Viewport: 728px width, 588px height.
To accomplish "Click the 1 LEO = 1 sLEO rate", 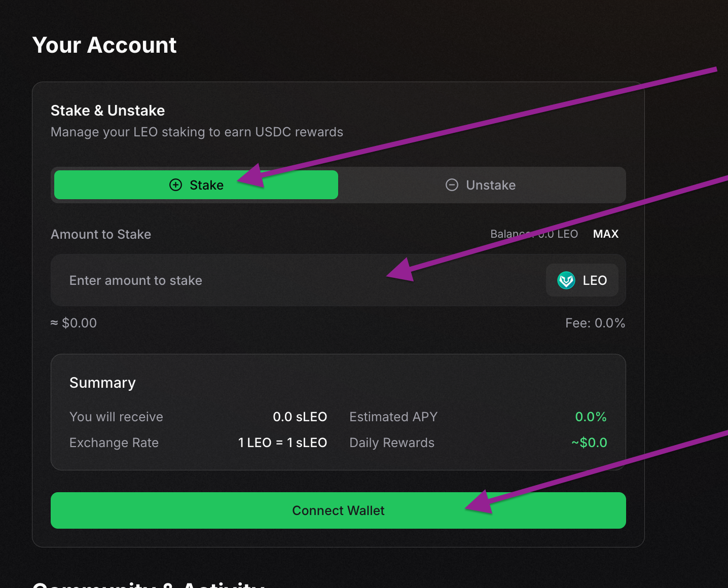I will (282, 443).
